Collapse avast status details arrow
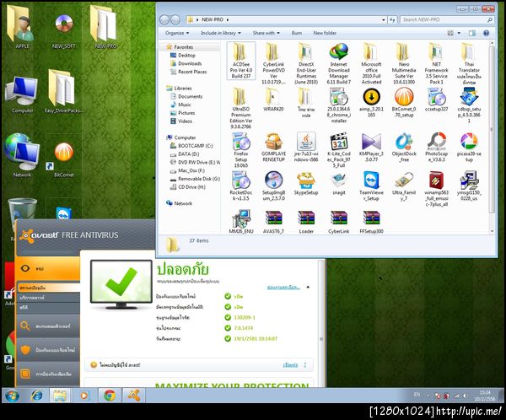This screenshot has width=506, height=420. point(308,287)
